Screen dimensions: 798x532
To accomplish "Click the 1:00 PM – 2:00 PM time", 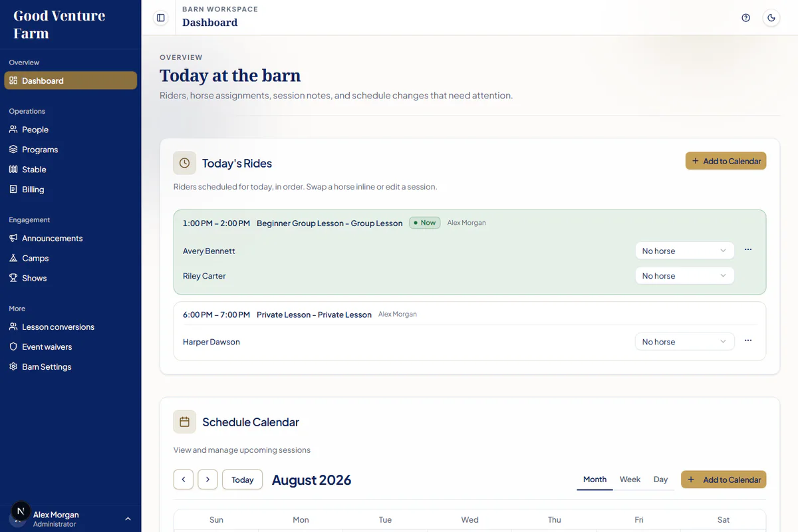I will (216, 223).
